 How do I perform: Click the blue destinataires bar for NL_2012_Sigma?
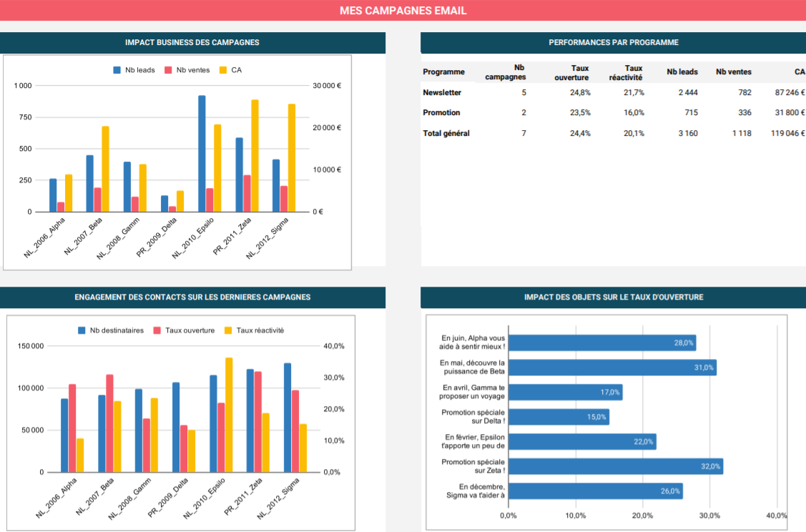pos(287,418)
